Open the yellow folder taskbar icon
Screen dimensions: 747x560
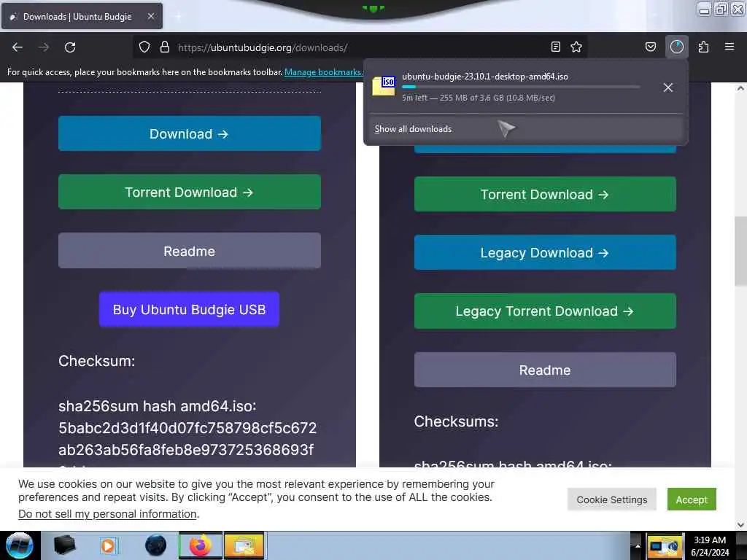(x=244, y=545)
